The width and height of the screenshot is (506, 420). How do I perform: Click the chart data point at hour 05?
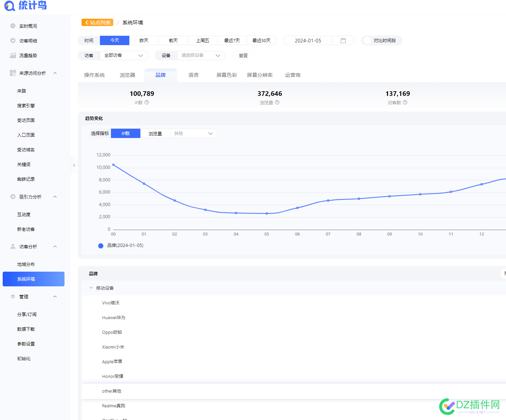point(267,214)
